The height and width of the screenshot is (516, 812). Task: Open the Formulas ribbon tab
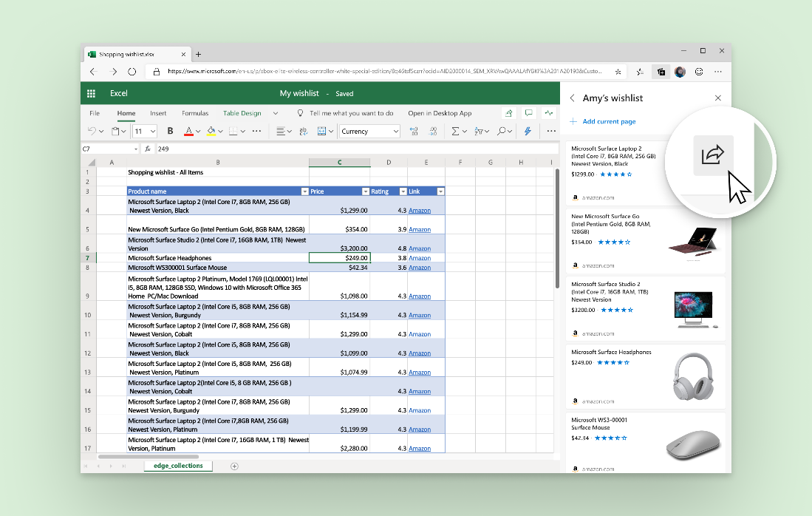pos(195,113)
